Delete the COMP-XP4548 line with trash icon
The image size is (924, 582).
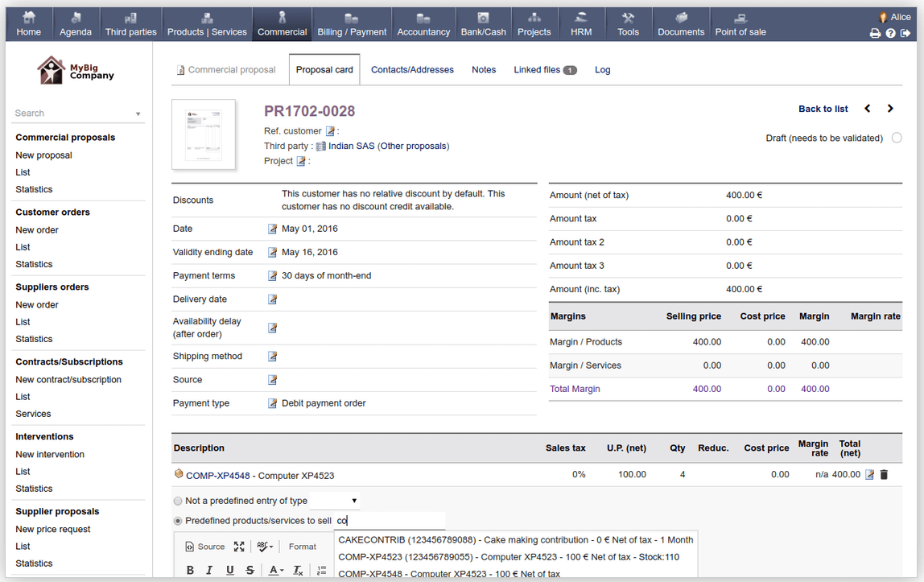tap(883, 474)
